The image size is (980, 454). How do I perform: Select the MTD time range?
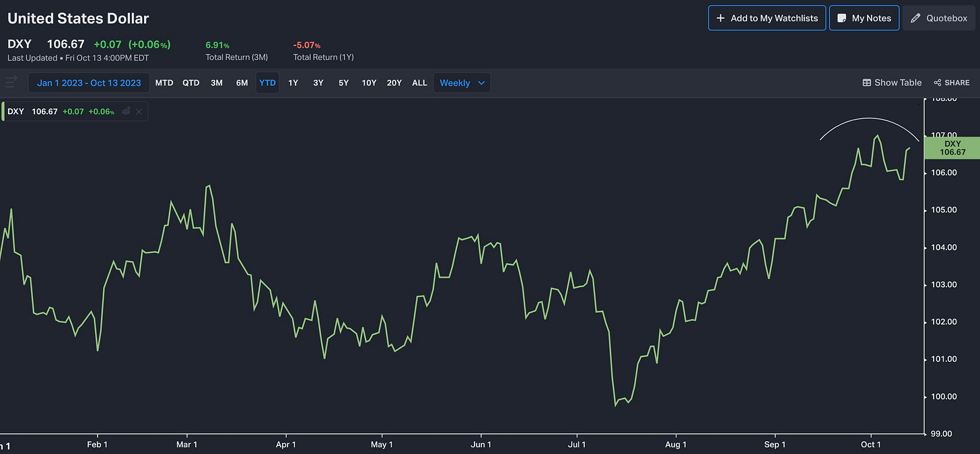[164, 83]
